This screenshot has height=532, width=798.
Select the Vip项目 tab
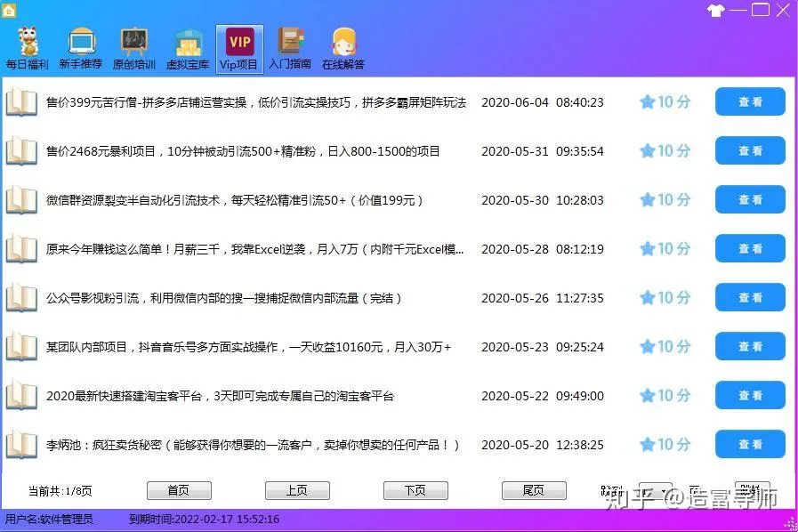click(x=239, y=43)
